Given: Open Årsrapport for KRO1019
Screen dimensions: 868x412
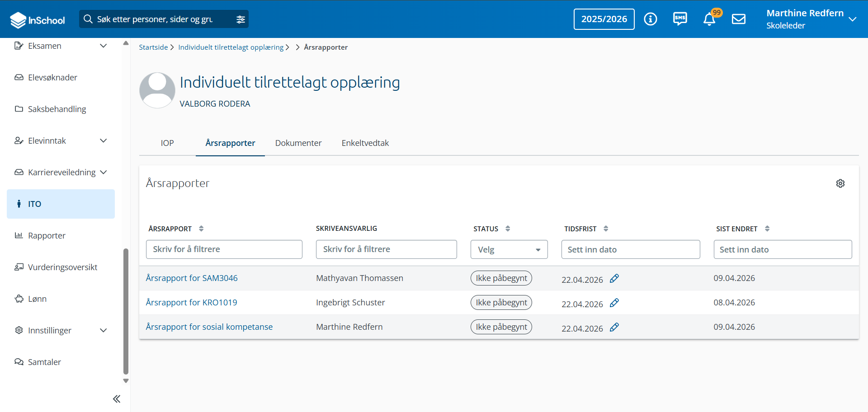Looking at the screenshot, I should coord(191,303).
